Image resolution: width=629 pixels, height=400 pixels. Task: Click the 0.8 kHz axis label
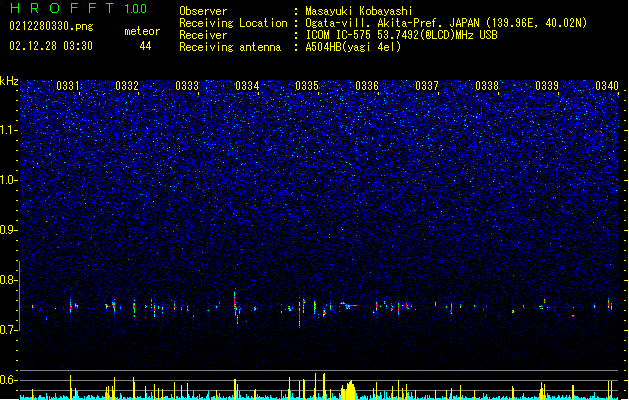[8, 280]
